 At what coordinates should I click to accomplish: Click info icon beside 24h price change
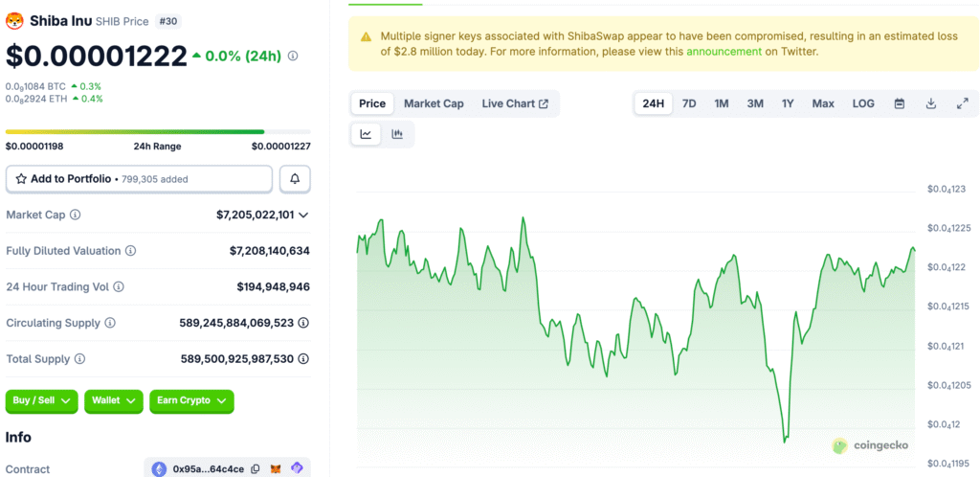tap(293, 56)
